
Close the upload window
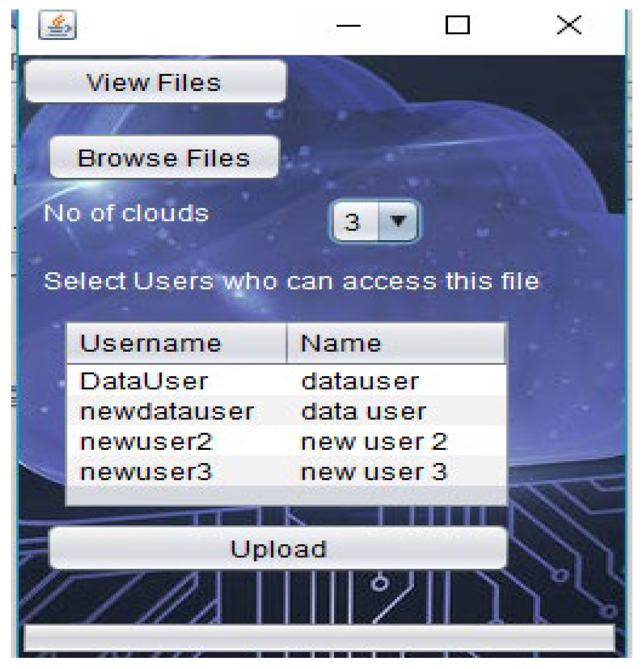point(569,25)
